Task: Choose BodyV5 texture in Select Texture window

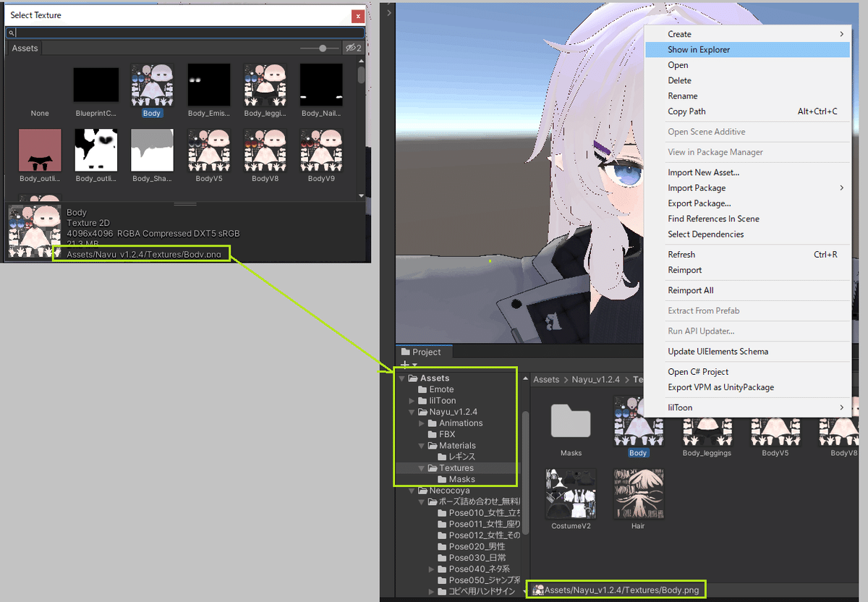Action: click(x=209, y=150)
